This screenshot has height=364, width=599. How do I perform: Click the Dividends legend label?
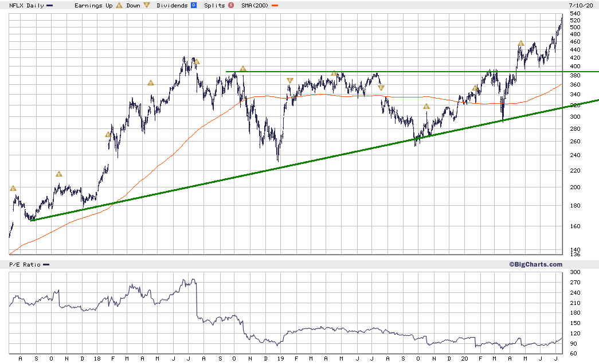click(x=172, y=5)
